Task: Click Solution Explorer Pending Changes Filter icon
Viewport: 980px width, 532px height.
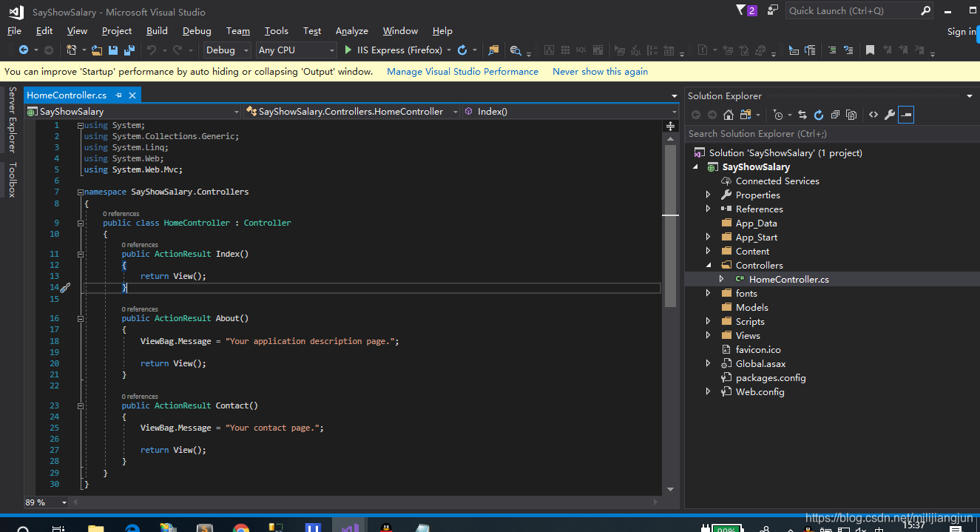Action: click(x=777, y=115)
